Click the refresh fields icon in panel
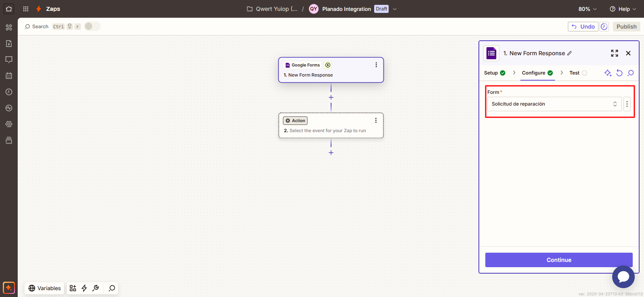This screenshot has width=644, height=297. click(x=619, y=73)
